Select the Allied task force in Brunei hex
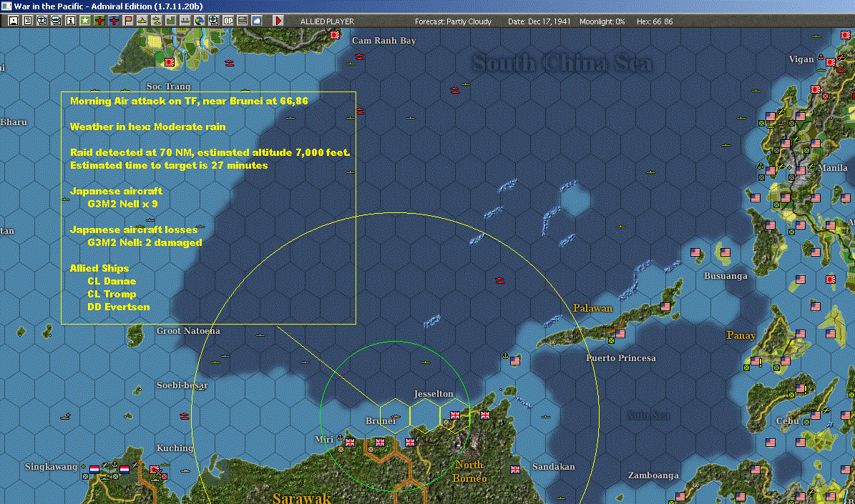The image size is (855, 504). pyautogui.click(x=396, y=417)
